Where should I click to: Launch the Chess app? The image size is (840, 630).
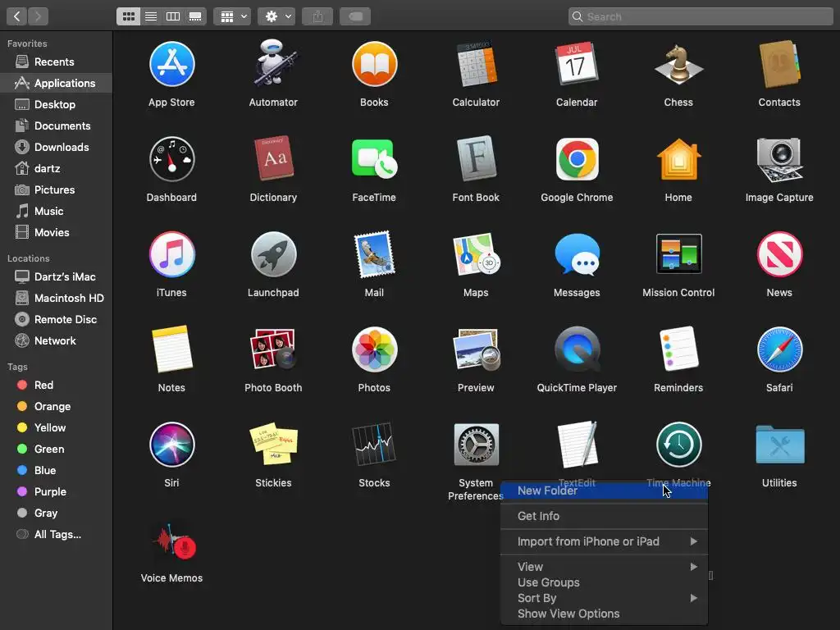click(x=678, y=65)
